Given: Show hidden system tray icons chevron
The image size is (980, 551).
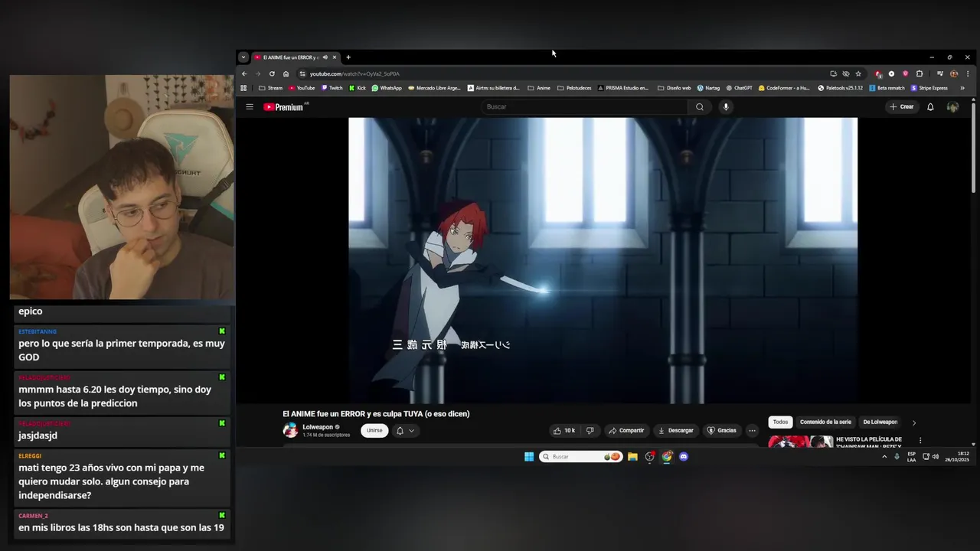Looking at the screenshot, I should click(884, 457).
